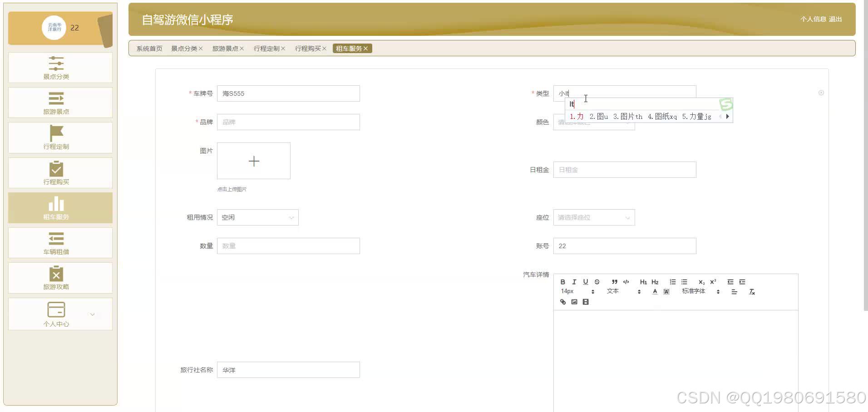Insert hyperlink via link icon
The height and width of the screenshot is (412, 868).
(563, 302)
